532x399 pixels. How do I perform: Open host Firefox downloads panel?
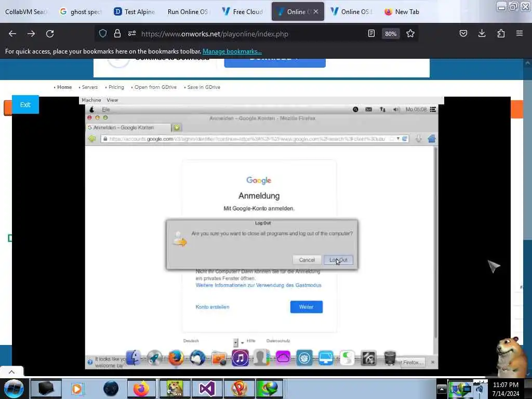click(x=482, y=33)
